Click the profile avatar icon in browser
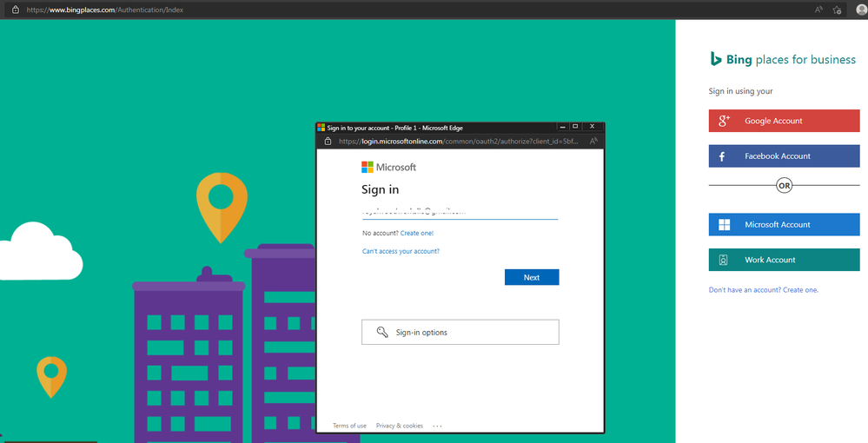868x443 pixels. [861, 10]
